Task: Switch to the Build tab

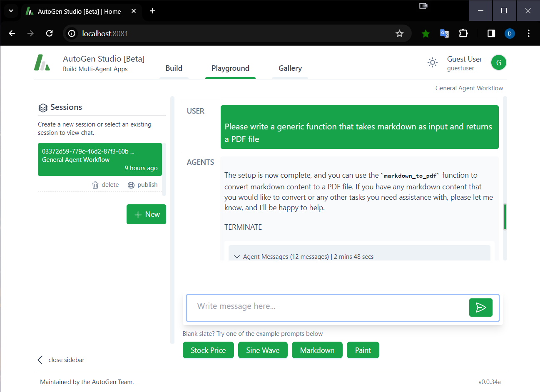Action: point(174,68)
